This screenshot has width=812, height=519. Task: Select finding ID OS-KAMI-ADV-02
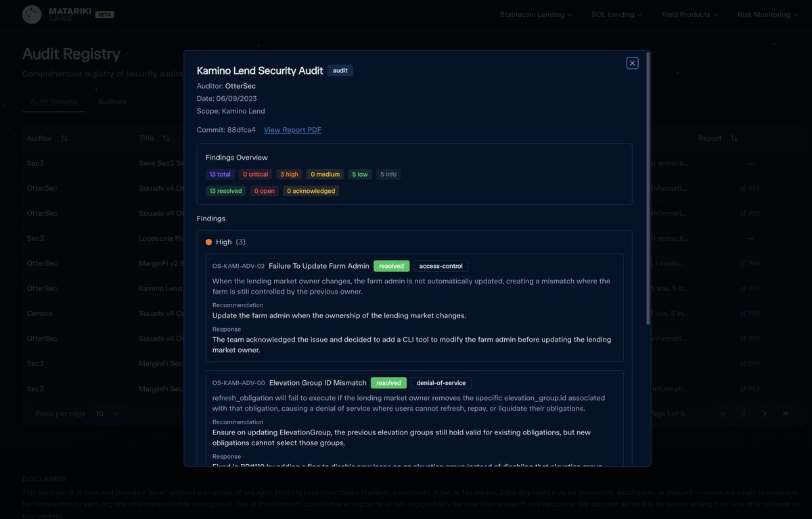tap(238, 267)
